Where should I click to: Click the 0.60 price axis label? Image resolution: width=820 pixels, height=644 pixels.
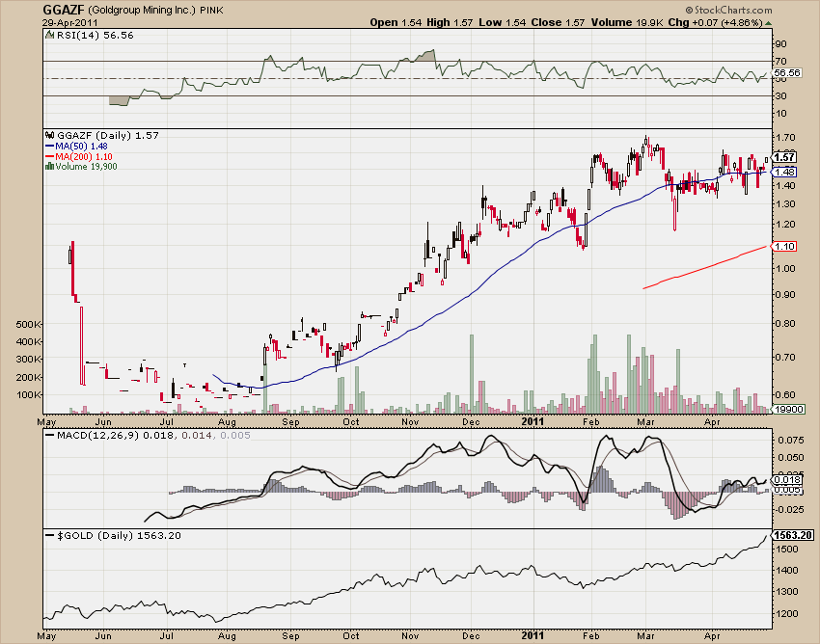(786, 395)
